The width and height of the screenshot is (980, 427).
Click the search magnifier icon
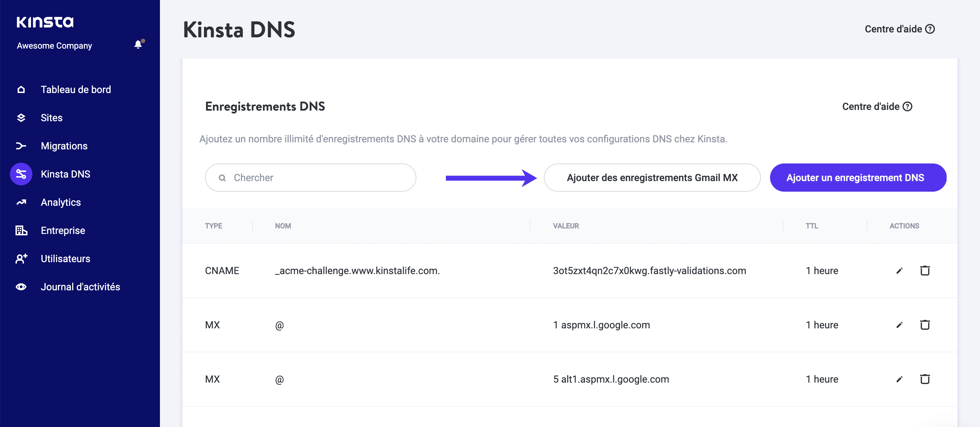(x=222, y=178)
